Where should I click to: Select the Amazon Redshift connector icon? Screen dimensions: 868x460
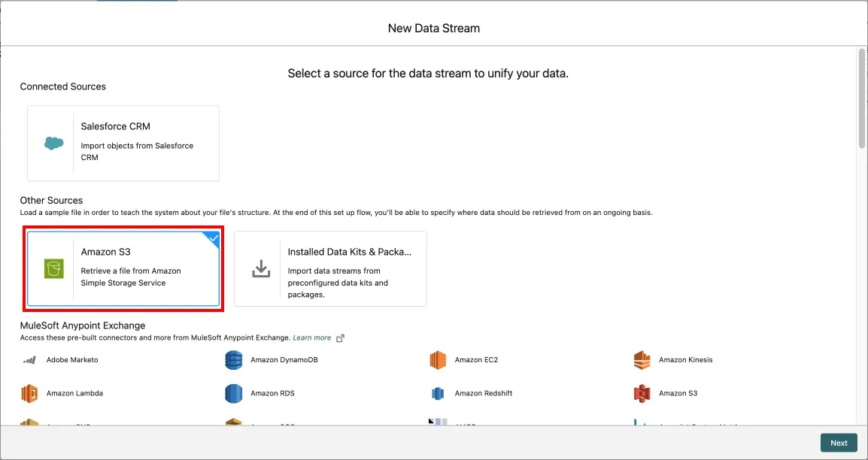pos(438,393)
